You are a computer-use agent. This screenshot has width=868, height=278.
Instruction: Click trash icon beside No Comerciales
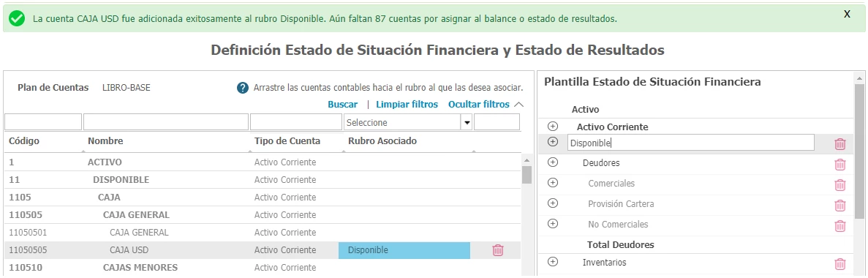pyautogui.click(x=839, y=225)
